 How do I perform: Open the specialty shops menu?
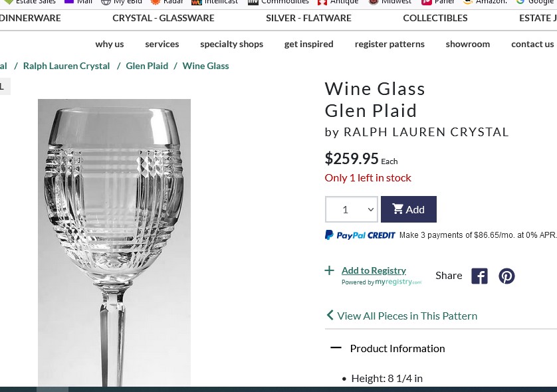point(231,44)
